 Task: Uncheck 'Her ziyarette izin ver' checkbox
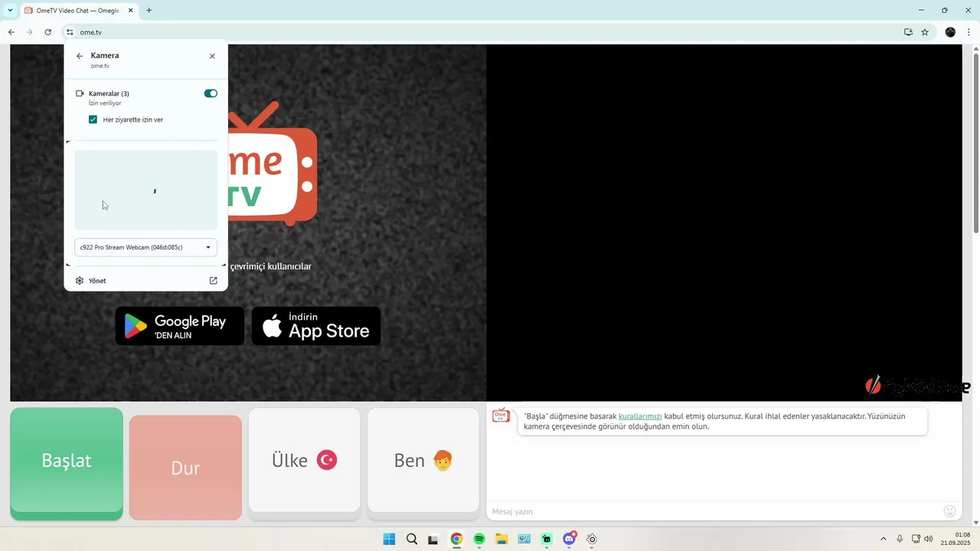pos(93,119)
